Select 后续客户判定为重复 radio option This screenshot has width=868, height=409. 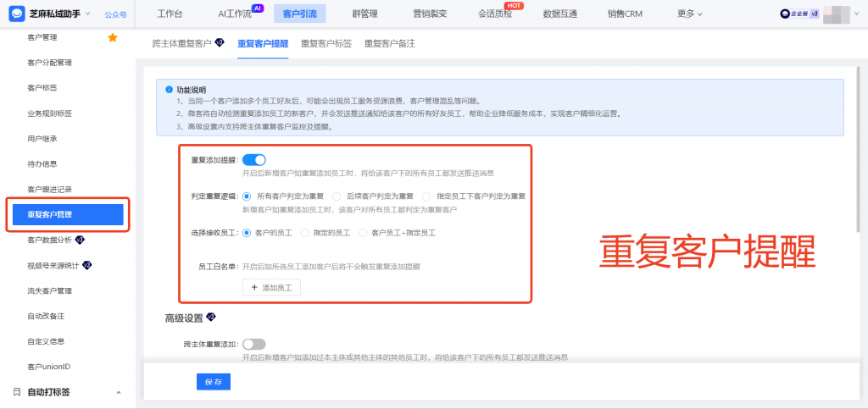pyautogui.click(x=336, y=196)
